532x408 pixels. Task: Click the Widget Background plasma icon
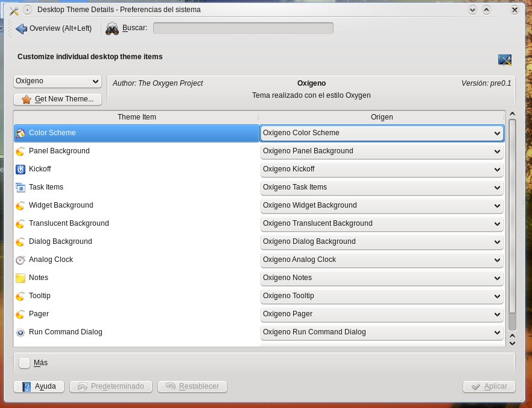(21, 205)
